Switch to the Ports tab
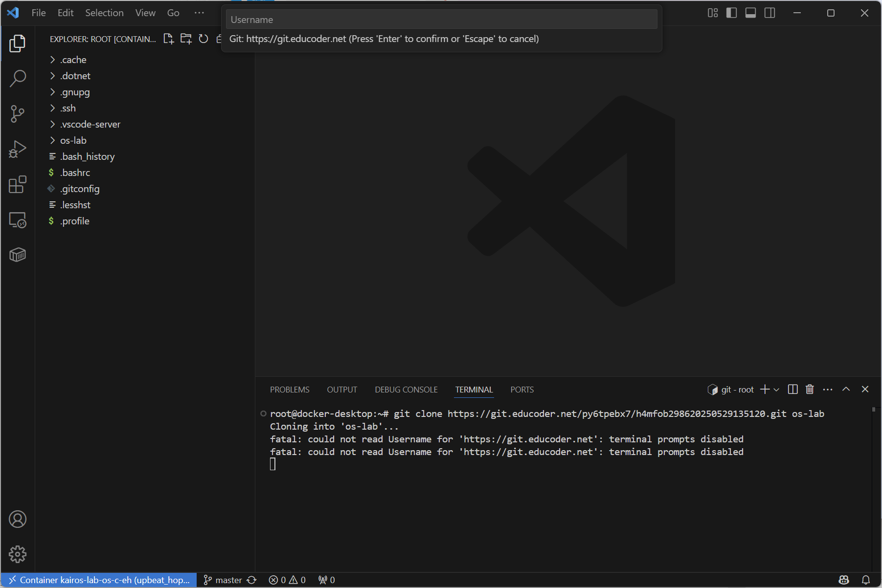The height and width of the screenshot is (588, 882). click(522, 390)
